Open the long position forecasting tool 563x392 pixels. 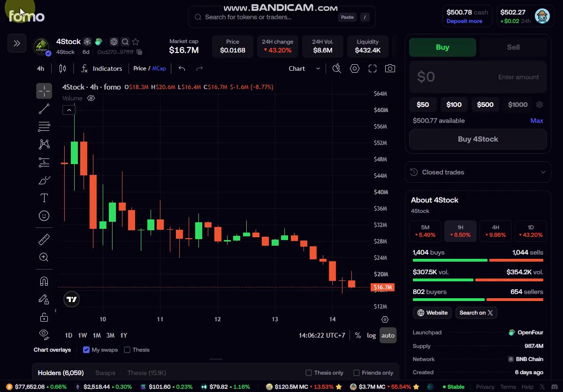(44, 162)
